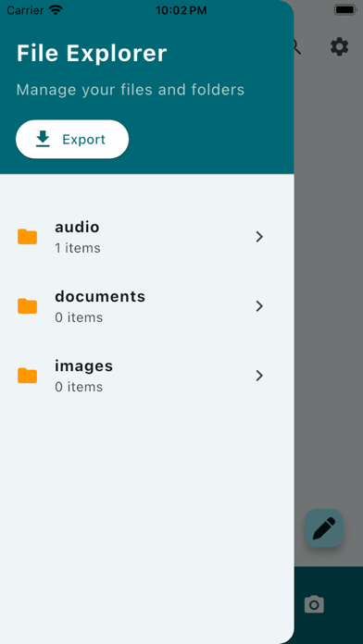Click the "1 items" label under audio
The height and width of the screenshot is (644, 363).
(x=78, y=248)
